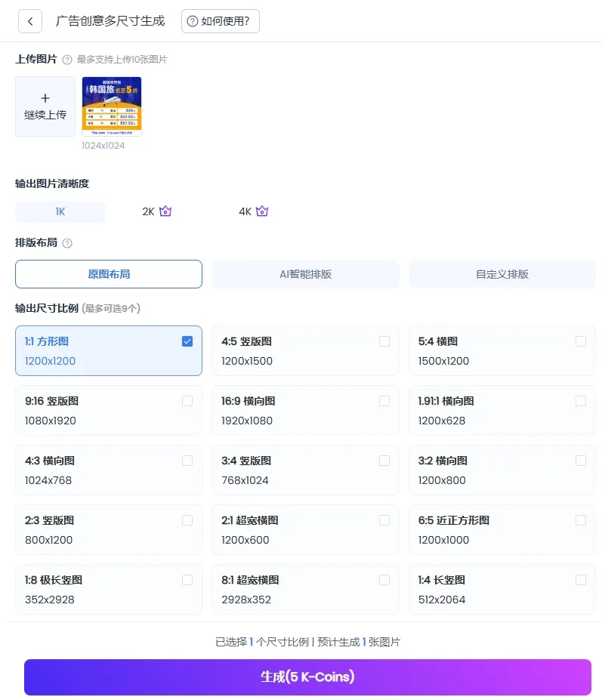Select 1K output resolution
The height and width of the screenshot is (700, 602).
click(60, 211)
